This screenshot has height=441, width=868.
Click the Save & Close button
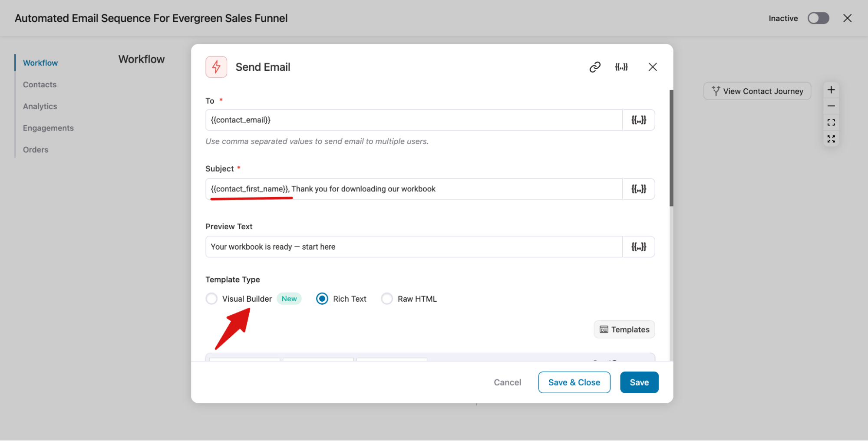[574, 382]
